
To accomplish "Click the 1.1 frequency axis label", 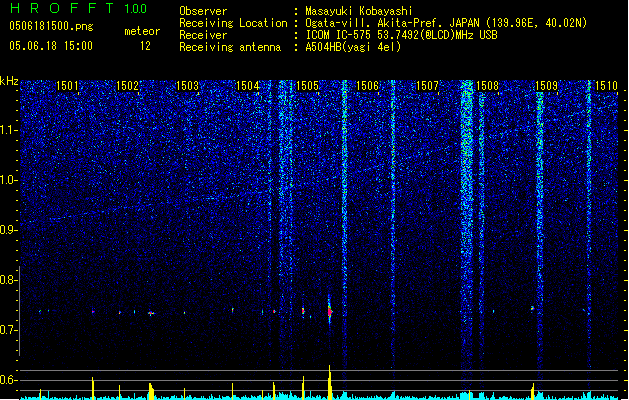I will 9,130.
